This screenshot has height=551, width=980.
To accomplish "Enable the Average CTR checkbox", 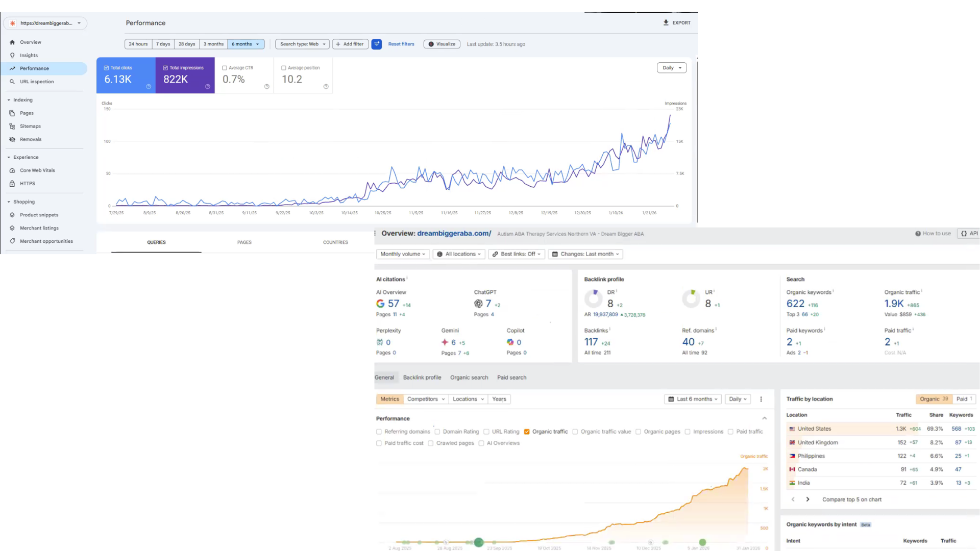I will 225,68.
